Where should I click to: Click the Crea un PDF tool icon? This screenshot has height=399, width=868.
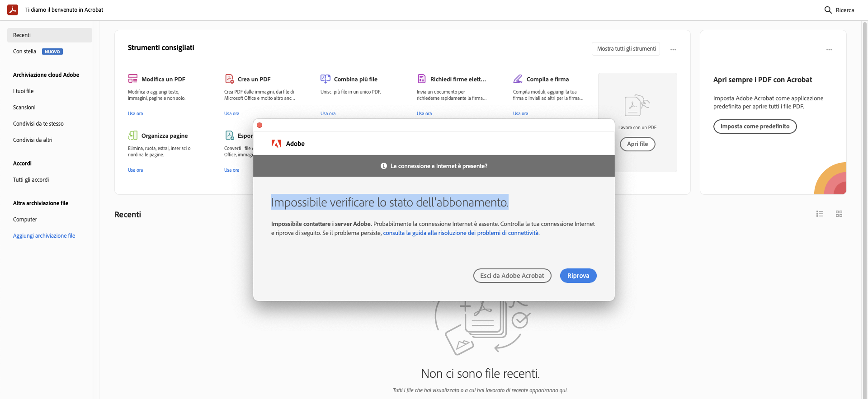(229, 79)
